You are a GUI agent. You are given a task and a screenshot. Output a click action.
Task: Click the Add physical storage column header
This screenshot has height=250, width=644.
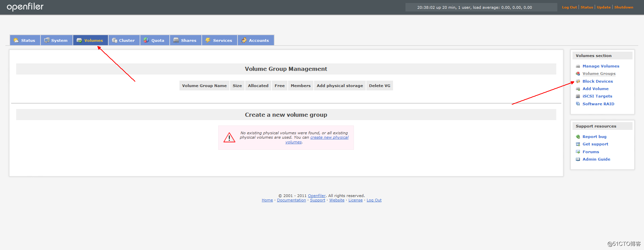(x=340, y=86)
